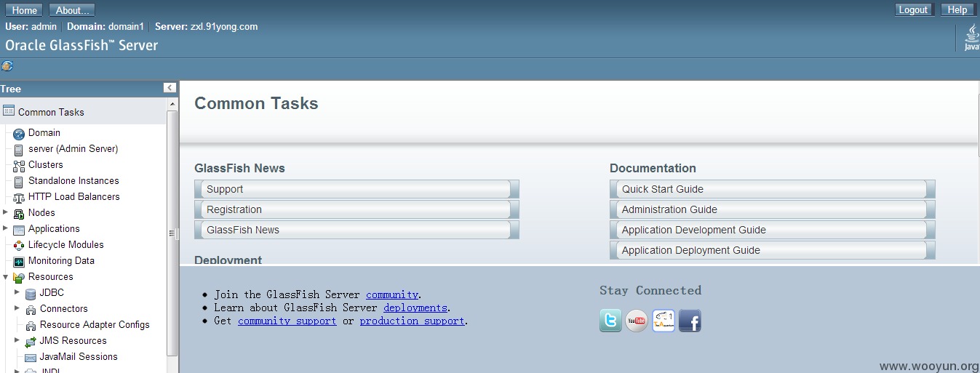Screen dimensions: 980x373
Task: Open Application Deployment Guide
Action: click(772, 250)
